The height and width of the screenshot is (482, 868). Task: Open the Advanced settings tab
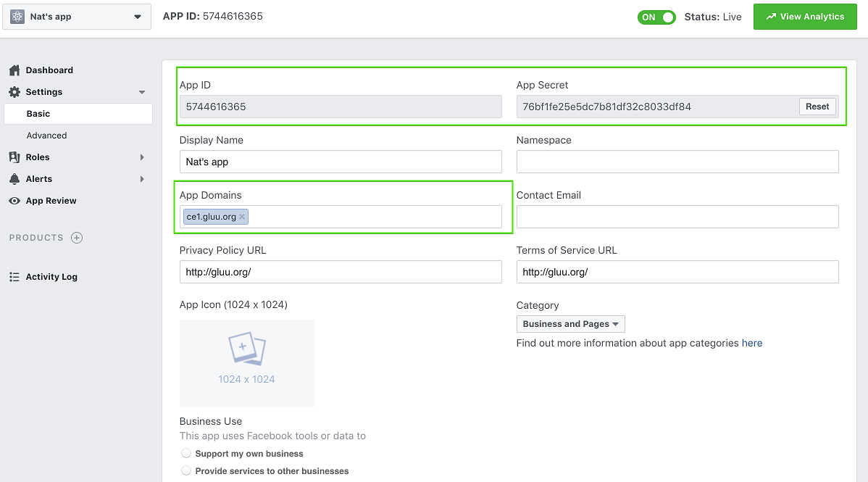coord(47,135)
